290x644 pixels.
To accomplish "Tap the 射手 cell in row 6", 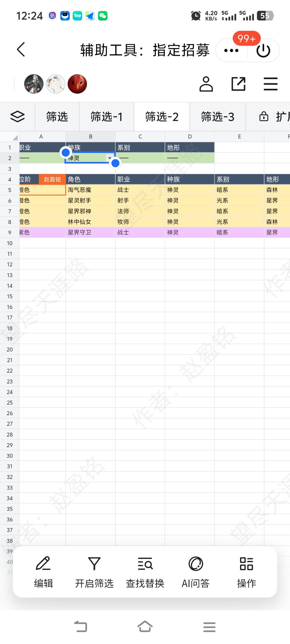I will click(140, 200).
